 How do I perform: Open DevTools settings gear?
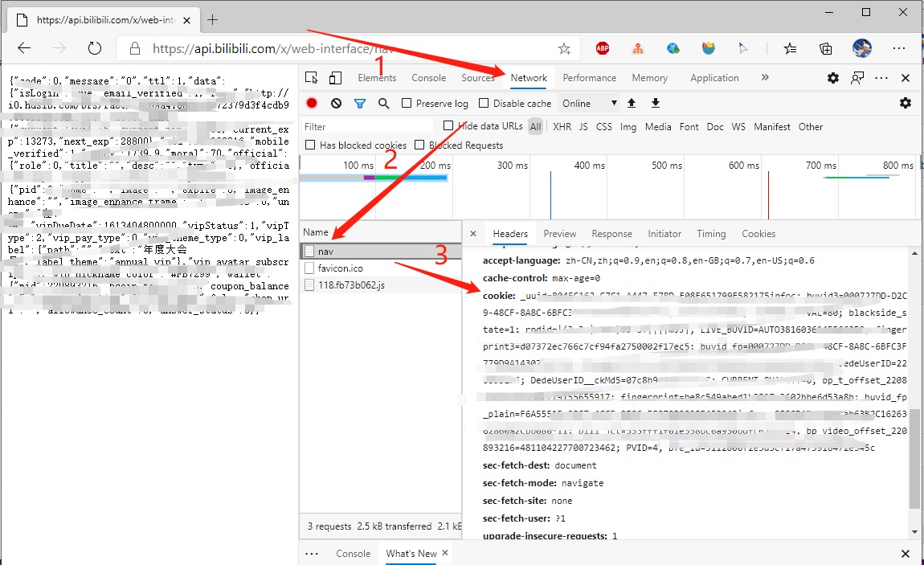coord(833,78)
